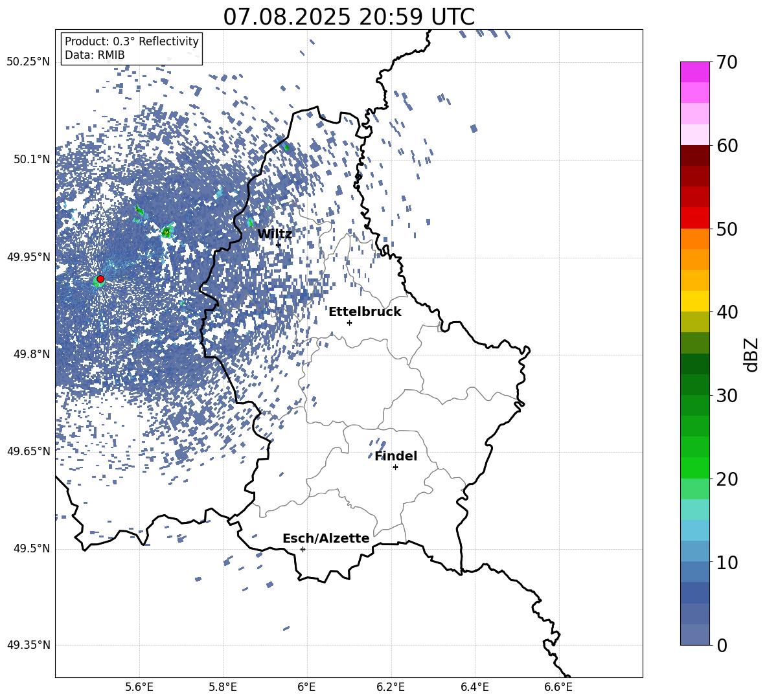Click the 5.8°E longitude label

[223, 687]
